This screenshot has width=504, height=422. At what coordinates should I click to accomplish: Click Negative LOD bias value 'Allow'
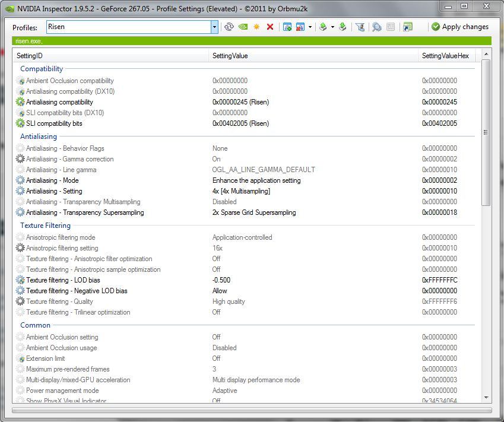(220, 291)
